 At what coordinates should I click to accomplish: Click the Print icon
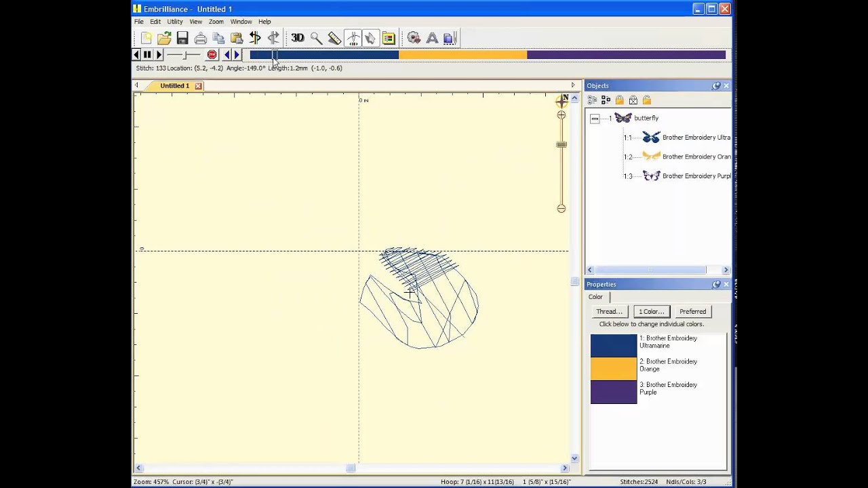tap(201, 38)
